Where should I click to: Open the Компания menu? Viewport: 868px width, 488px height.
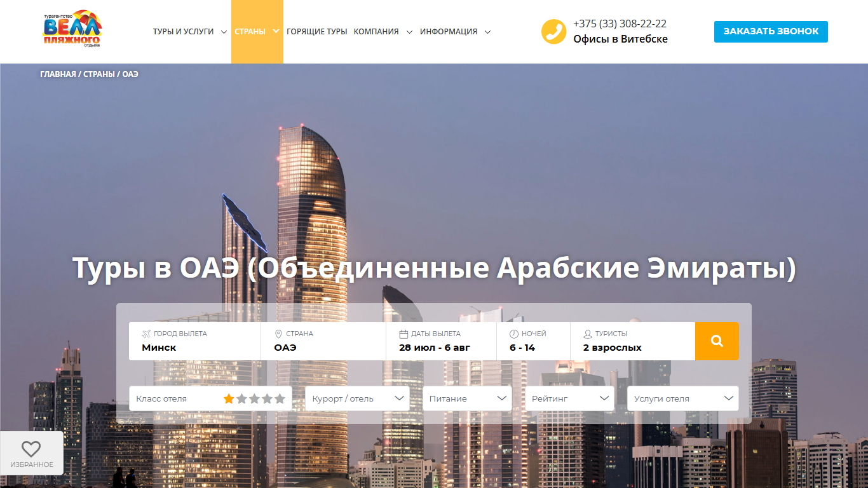[376, 32]
